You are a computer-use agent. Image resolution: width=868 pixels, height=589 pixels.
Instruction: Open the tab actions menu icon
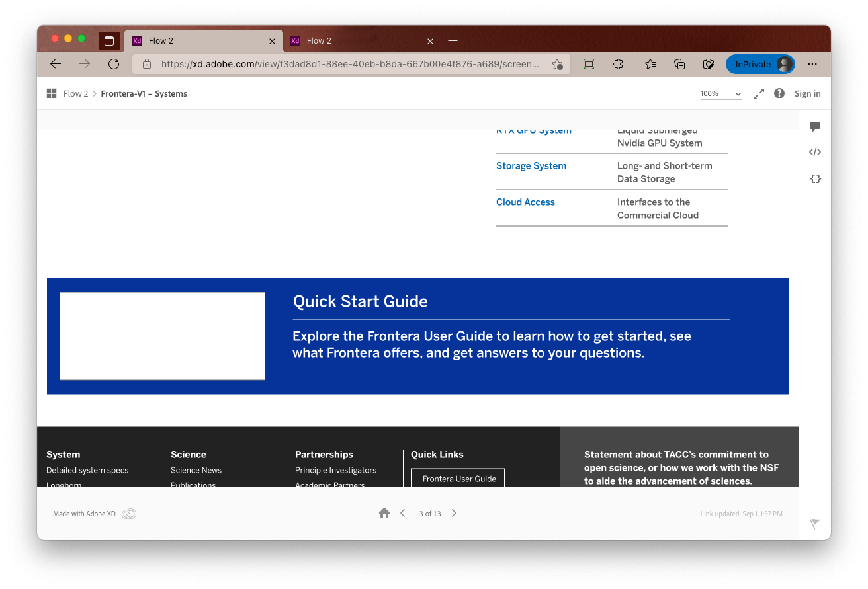pyautogui.click(x=109, y=41)
